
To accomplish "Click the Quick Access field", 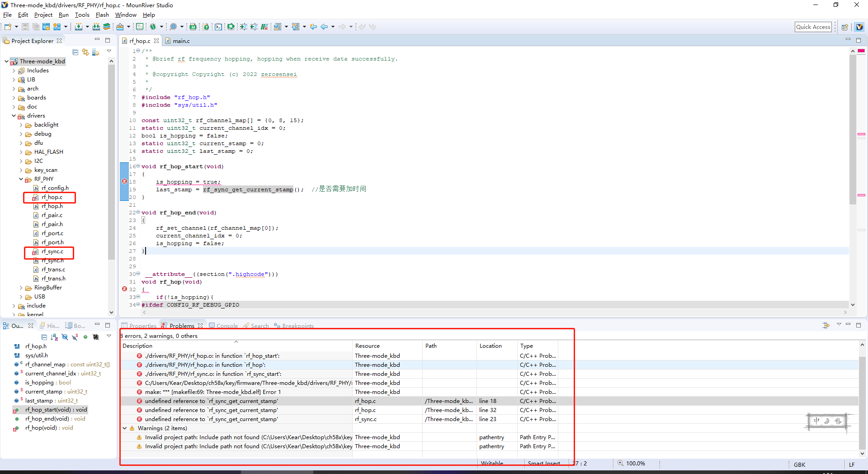I will (x=813, y=27).
